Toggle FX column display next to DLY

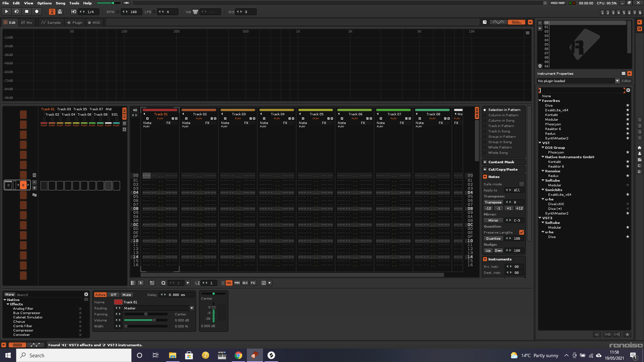tap(253, 283)
